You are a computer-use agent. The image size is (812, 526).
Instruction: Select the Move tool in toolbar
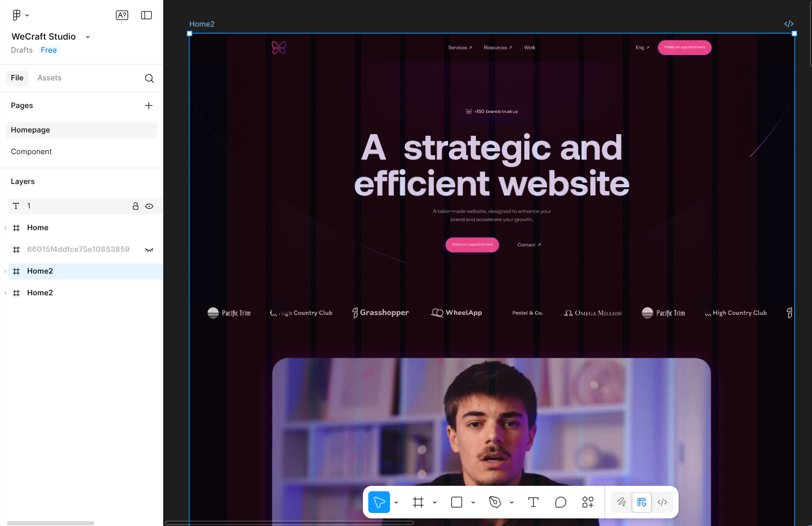(379, 502)
